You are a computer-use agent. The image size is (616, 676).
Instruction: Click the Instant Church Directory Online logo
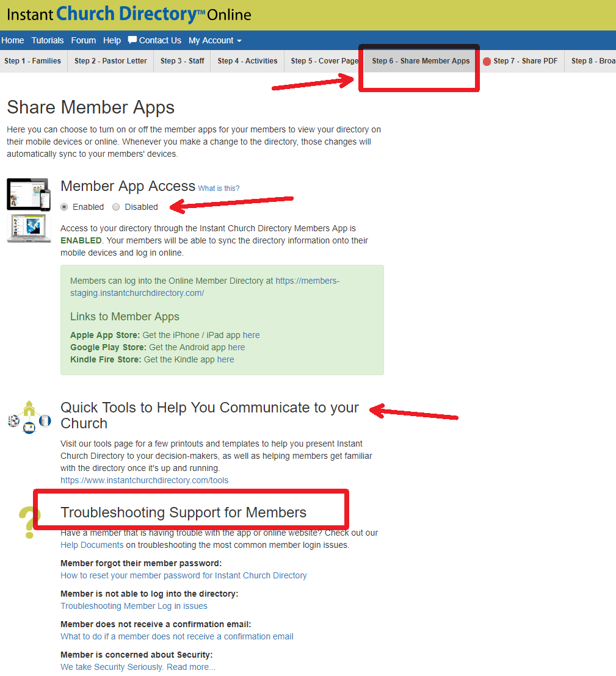pos(129,14)
